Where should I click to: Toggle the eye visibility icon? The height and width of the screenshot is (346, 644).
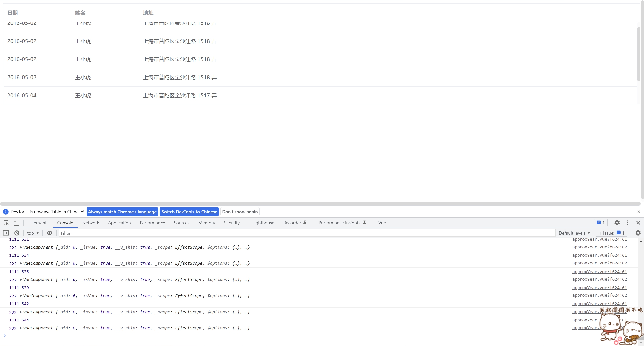[49, 233]
